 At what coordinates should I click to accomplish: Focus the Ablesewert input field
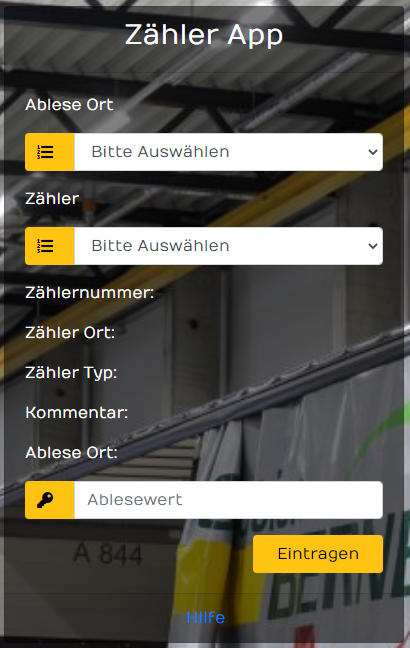[x=229, y=500]
